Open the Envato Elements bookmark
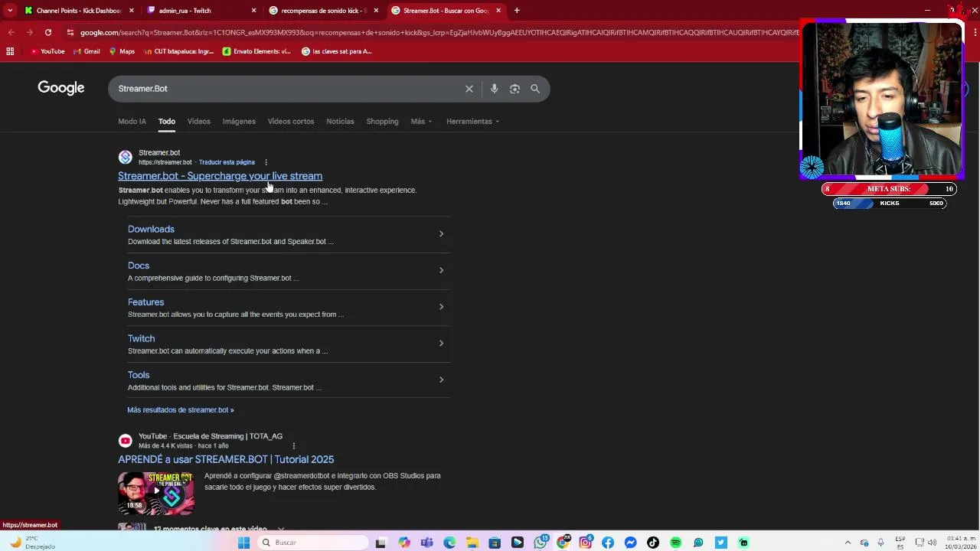 [256, 51]
